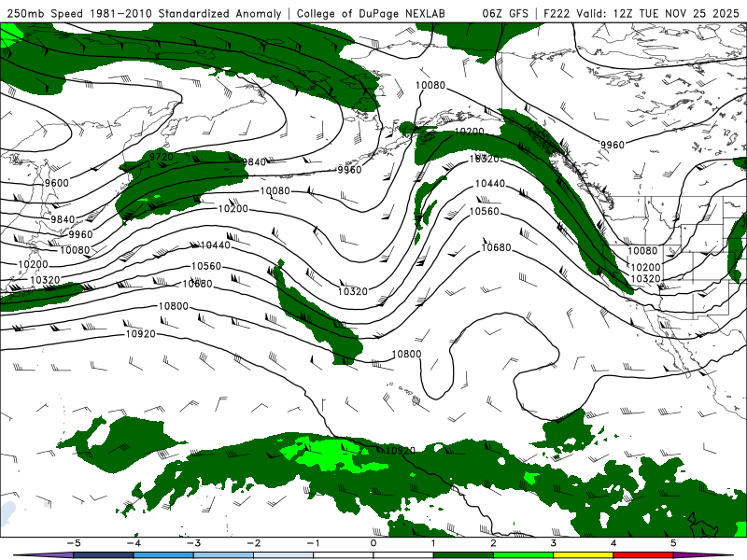Click the -4 colorbar tick label
Viewport: 747px width, 560px height.
133,543
